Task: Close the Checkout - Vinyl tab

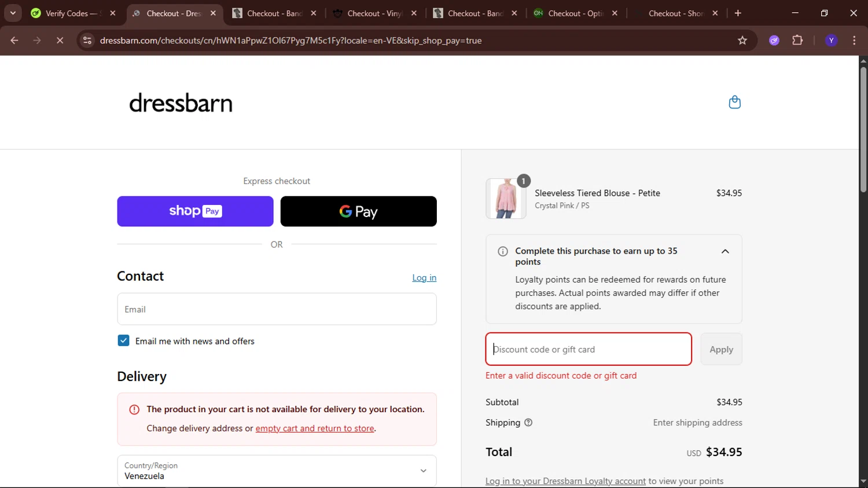Action: pyautogui.click(x=414, y=13)
